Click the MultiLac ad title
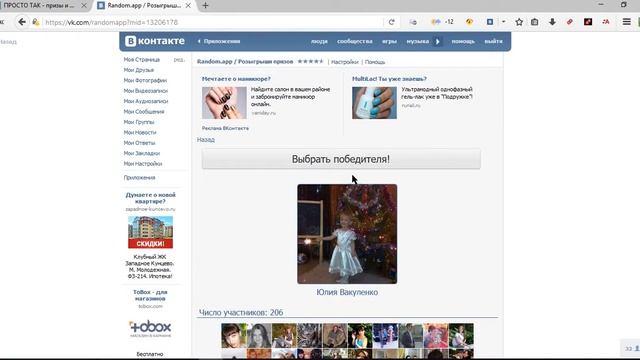The width and height of the screenshot is (640, 360). click(x=389, y=79)
